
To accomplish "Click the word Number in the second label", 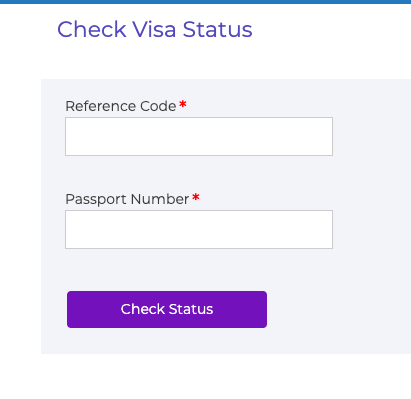I will tap(160, 199).
